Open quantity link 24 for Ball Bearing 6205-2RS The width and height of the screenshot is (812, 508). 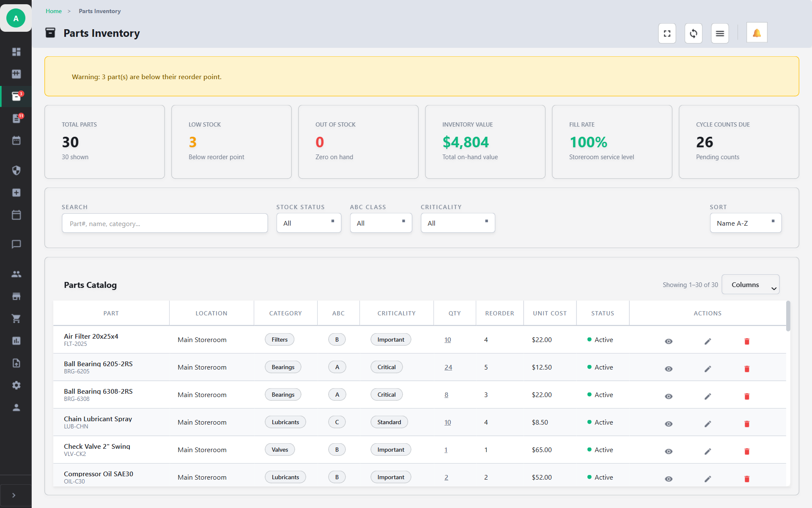(x=448, y=367)
